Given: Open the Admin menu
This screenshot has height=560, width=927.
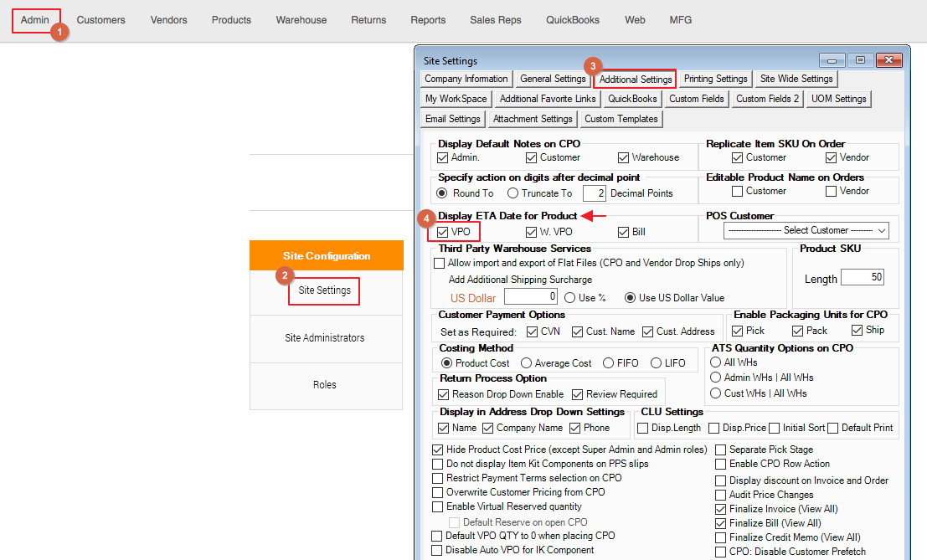Looking at the screenshot, I should tap(35, 20).
